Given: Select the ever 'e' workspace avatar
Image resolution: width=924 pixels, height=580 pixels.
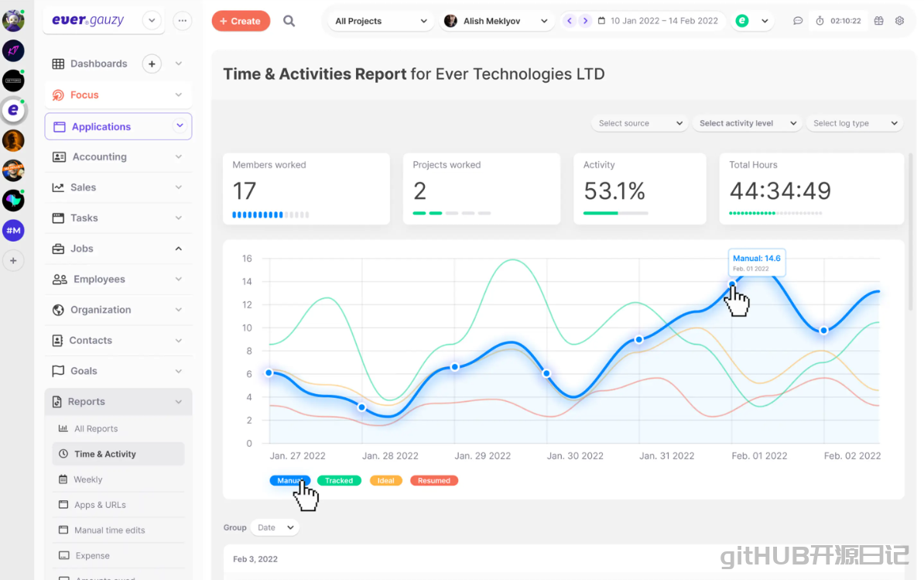Looking at the screenshot, I should point(13,110).
